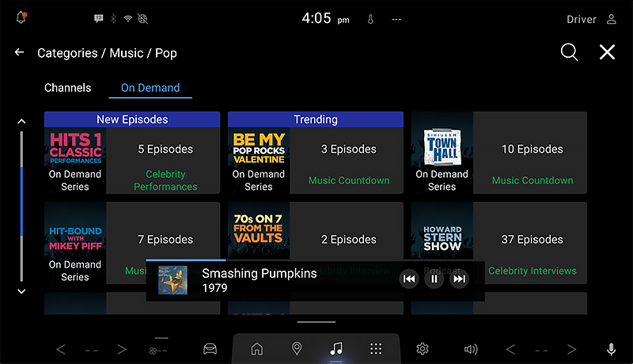Viewport: 633px width, 364px height.
Task: Click the Categories / Music / Pop breadcrumb
Action: tap(107, 53)
